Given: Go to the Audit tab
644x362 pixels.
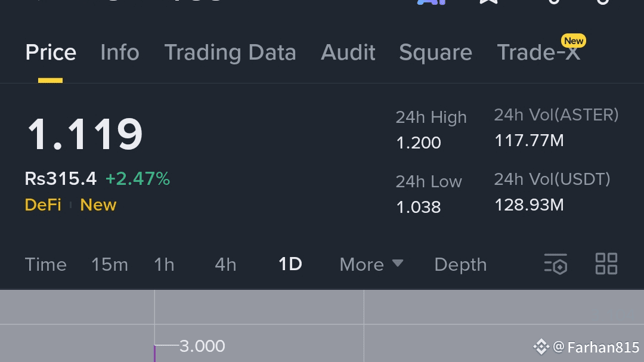Looking at the screenshot, I should [x=348, y=52].
